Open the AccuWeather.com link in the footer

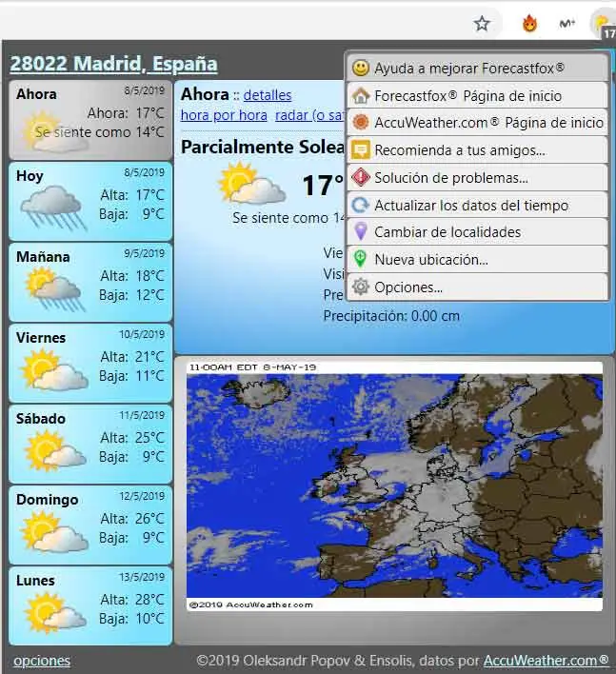coord(546,661)
